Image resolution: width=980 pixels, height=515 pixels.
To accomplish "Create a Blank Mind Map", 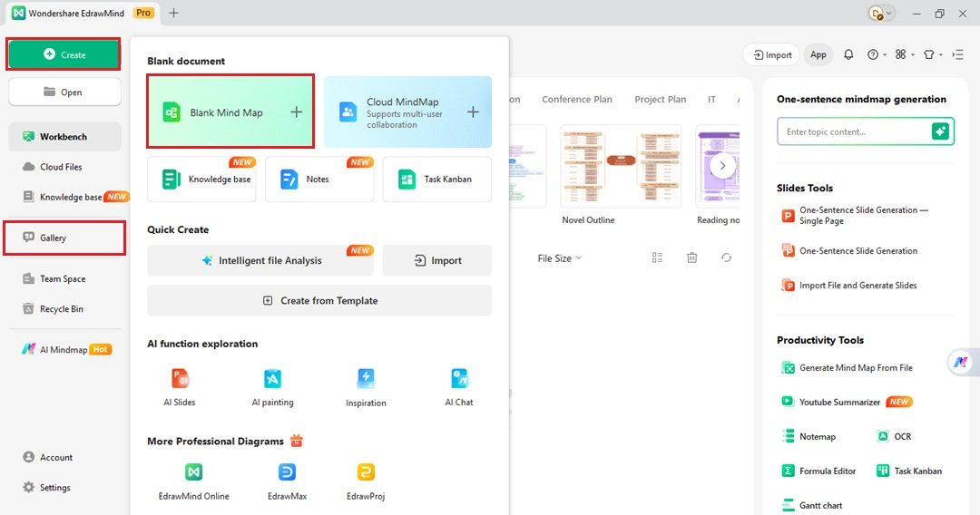I will click(230, 112).
